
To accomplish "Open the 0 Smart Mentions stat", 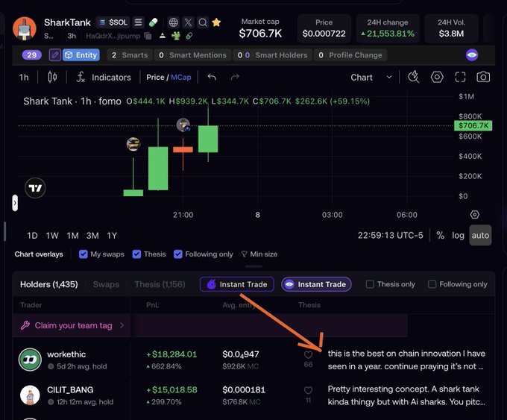I will coord(192,55).
